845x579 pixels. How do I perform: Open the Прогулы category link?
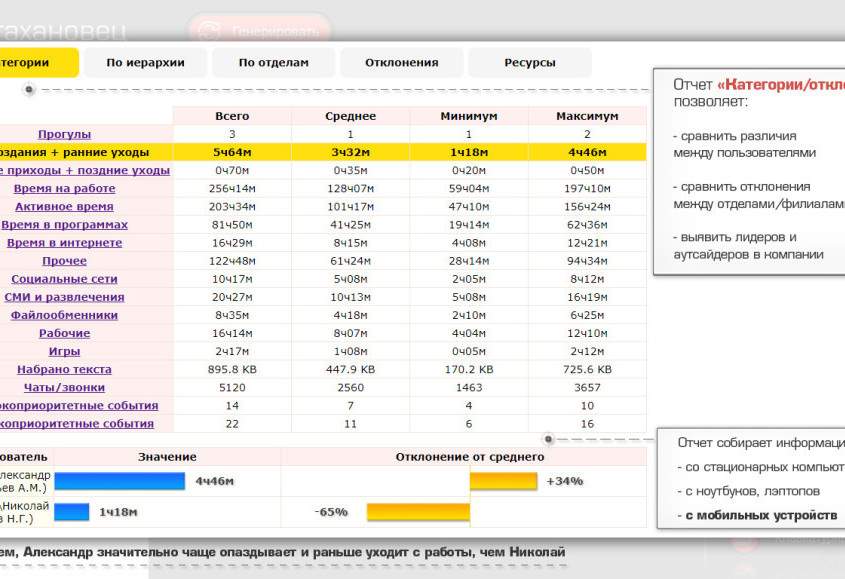[x=64, y=134]
